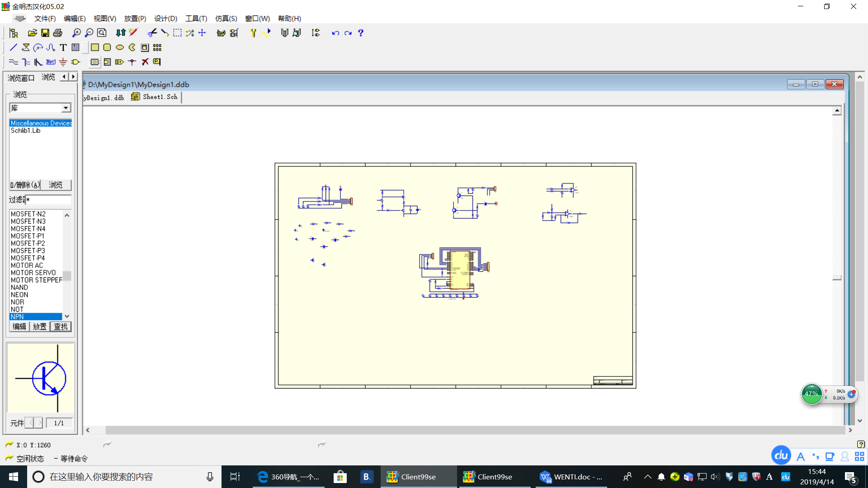Screen dimensions: 868x488
Task: Click the Print icon in the toolbar
Action: coord(57,33)
